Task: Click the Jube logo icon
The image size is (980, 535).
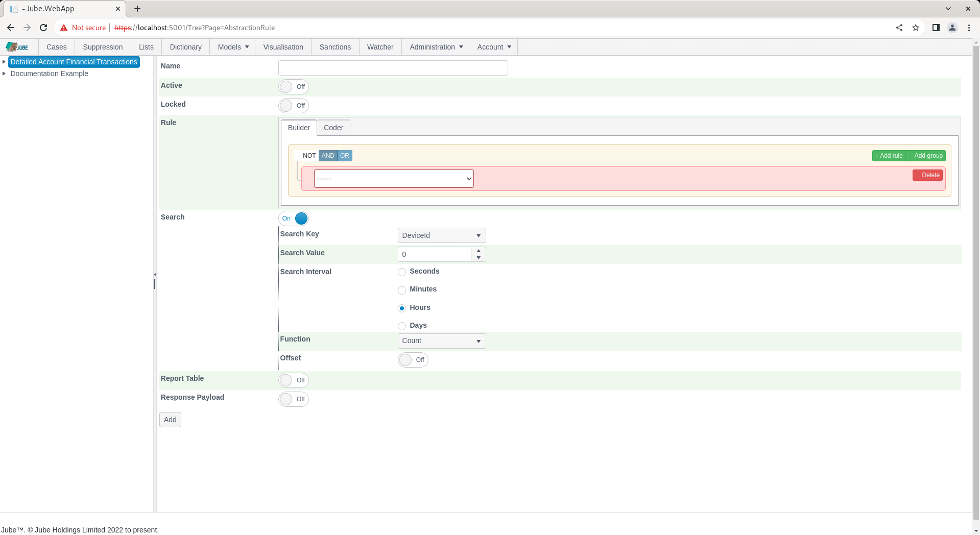Action: point(17,47)
